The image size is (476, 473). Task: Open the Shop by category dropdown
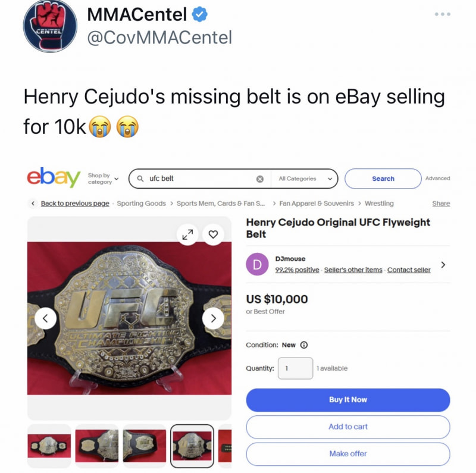point(104,178)
